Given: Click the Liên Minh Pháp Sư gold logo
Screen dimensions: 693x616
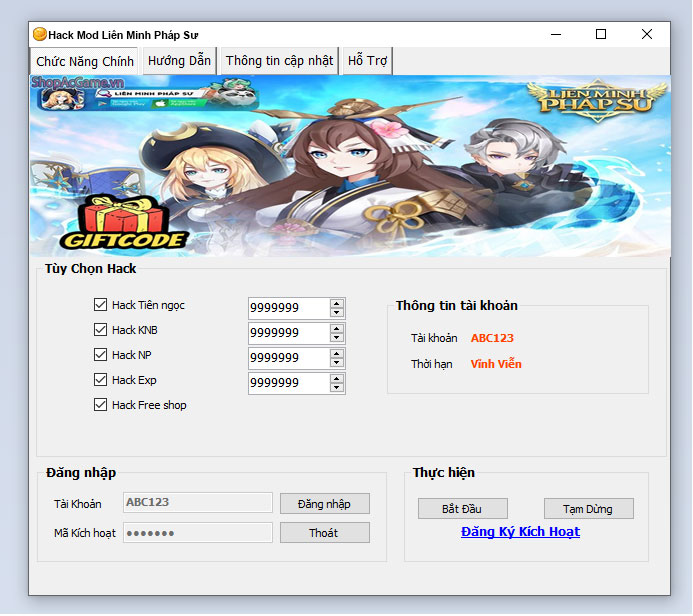Looking at the screenshot, I should 598,101.
